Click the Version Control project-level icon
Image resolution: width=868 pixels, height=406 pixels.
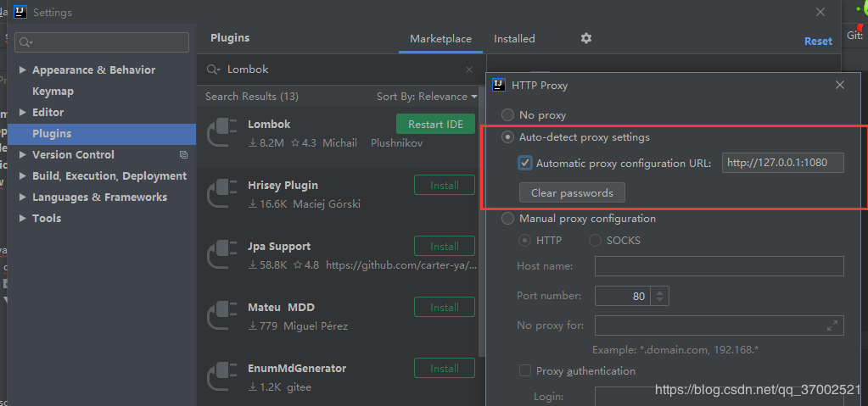click(184, 155)
